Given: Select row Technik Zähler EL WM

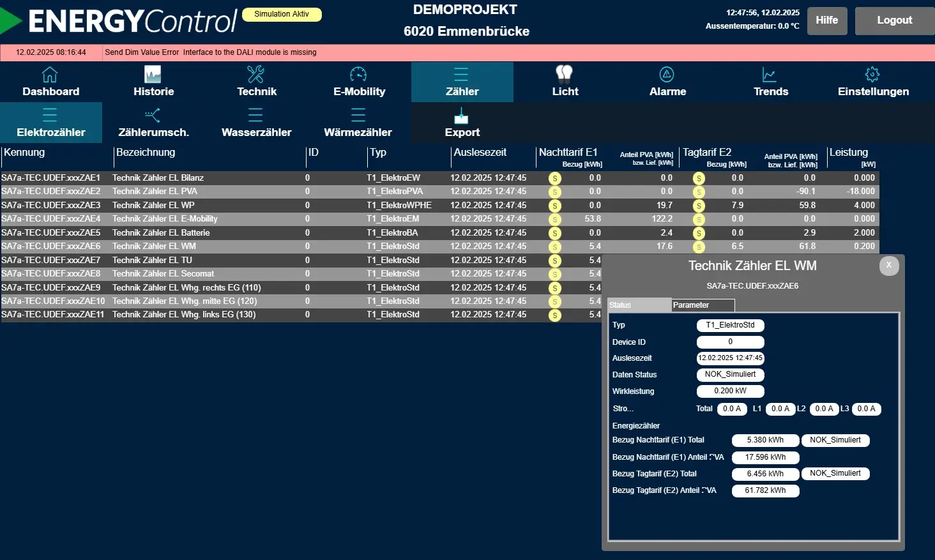Looking at the screenshot, I should 440,246.
